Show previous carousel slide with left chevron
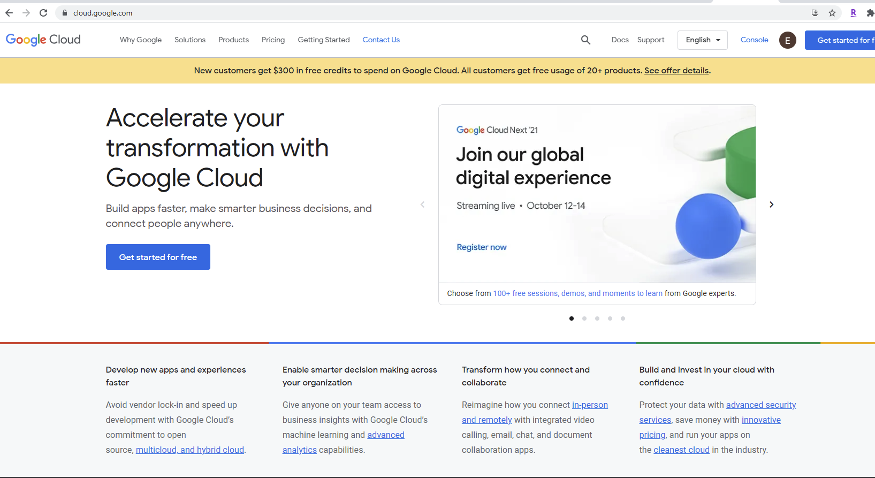The height and width of the screenshot is (478, 875). [422, 205]
